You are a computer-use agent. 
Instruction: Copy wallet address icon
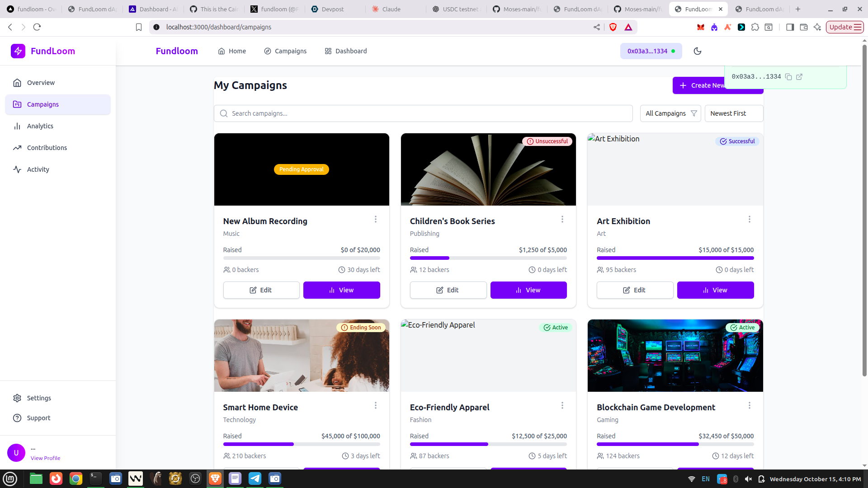point(788,77)
